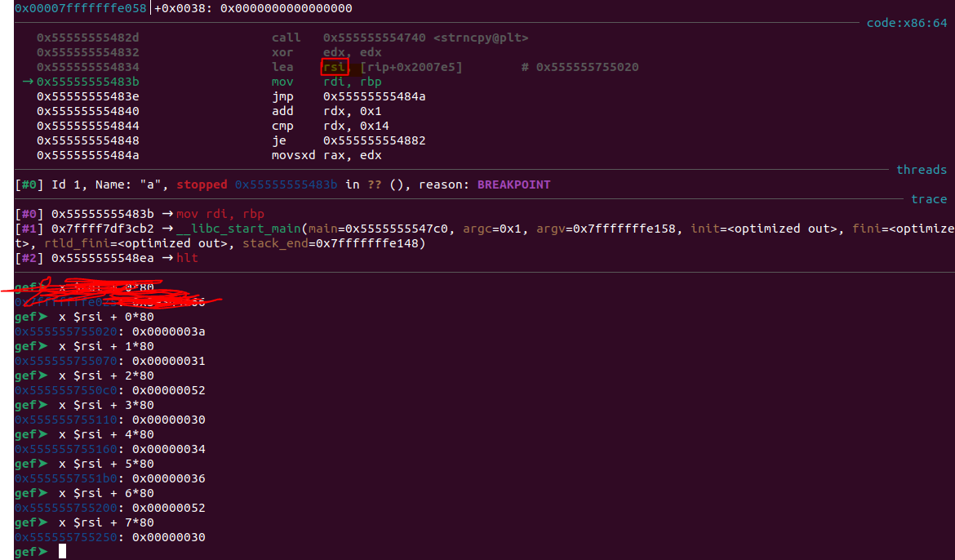The height and width of the screenshot is (560, 955).
Task: Click the trace section label
Action: pyautogui.click(x=928, y=198)
